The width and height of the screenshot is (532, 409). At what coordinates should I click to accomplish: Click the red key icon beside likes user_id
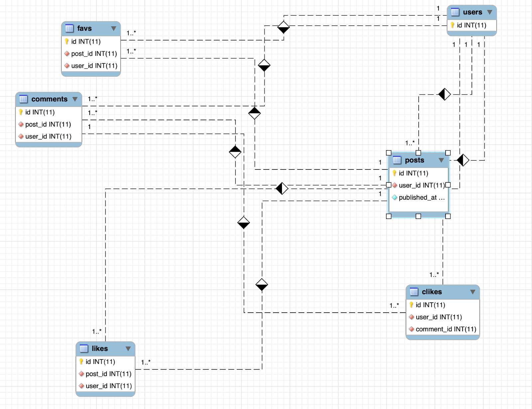(81, 386)
